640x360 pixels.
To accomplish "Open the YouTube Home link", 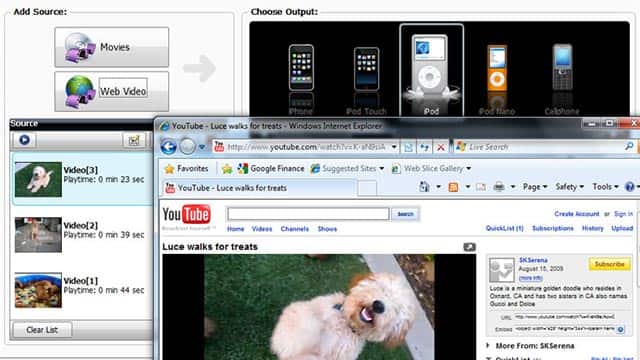I will (236, 229).
